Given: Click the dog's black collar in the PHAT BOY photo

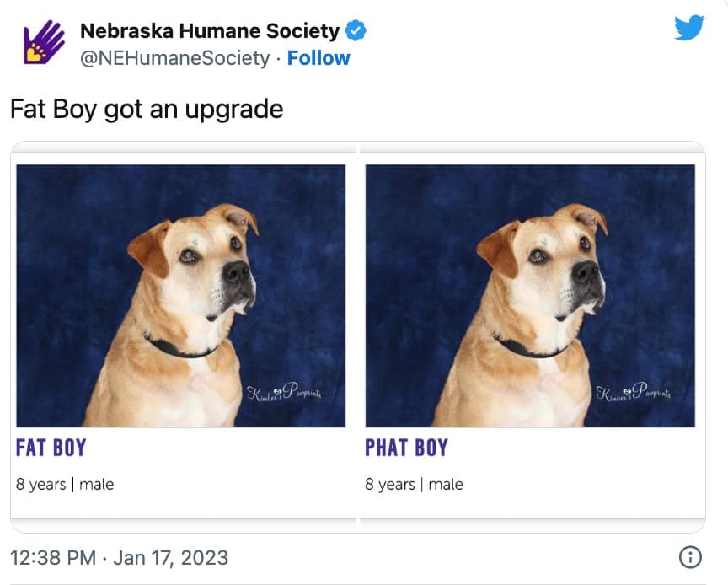Looking at the screenshot, I should tap(528, 347).
